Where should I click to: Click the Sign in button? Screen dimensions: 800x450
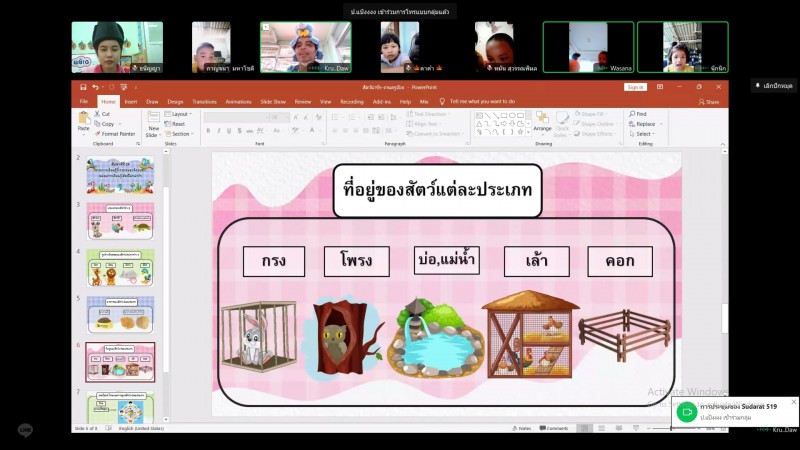pyautogui.click(x=635, y=87)
